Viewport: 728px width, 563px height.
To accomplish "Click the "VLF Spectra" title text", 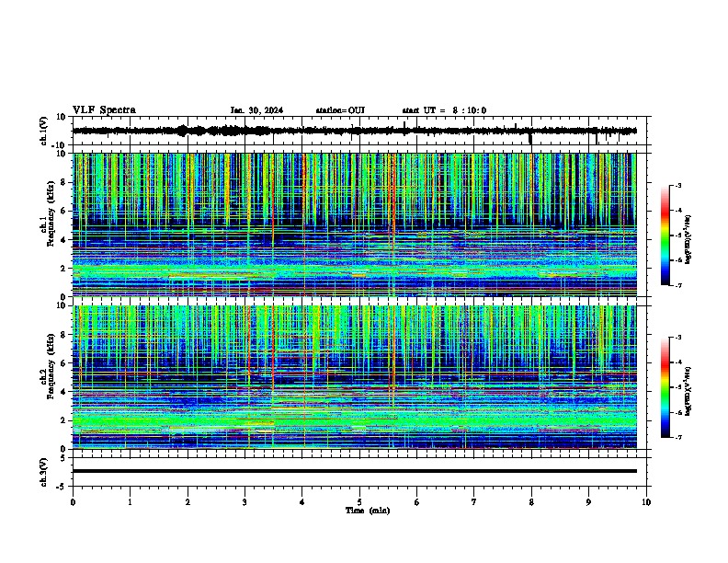I will [104, 110].
